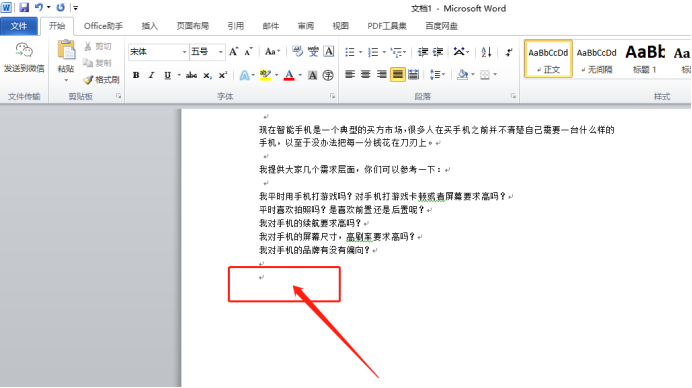Open the 页面布局 ribbon tab
This screenshot has width=692, height=388.
192,26
